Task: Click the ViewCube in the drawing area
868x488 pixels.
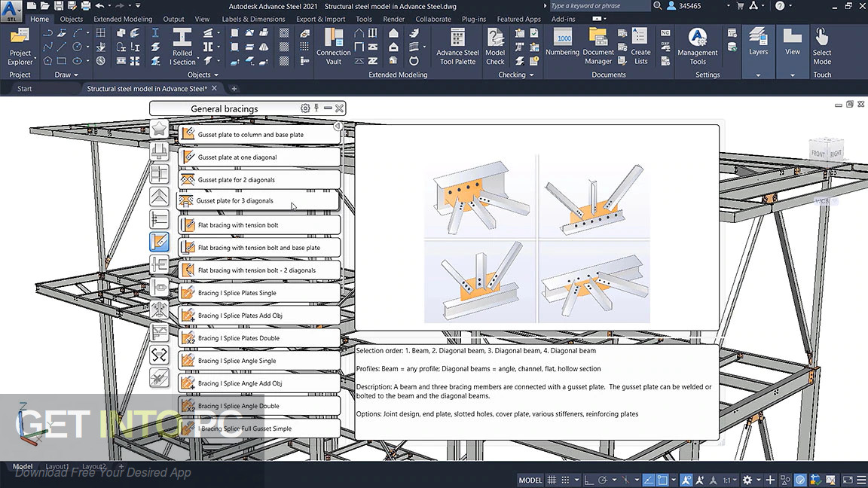Action: 827,151
